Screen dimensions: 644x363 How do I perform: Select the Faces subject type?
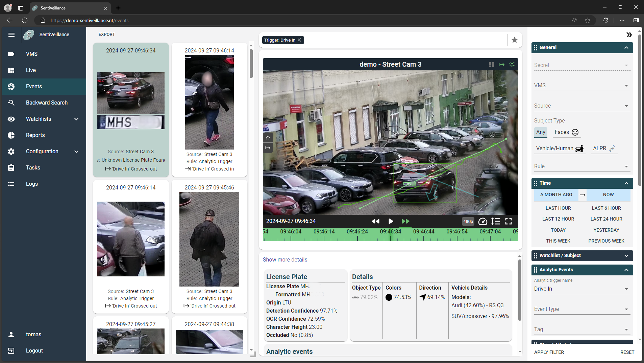pos(566,132)
